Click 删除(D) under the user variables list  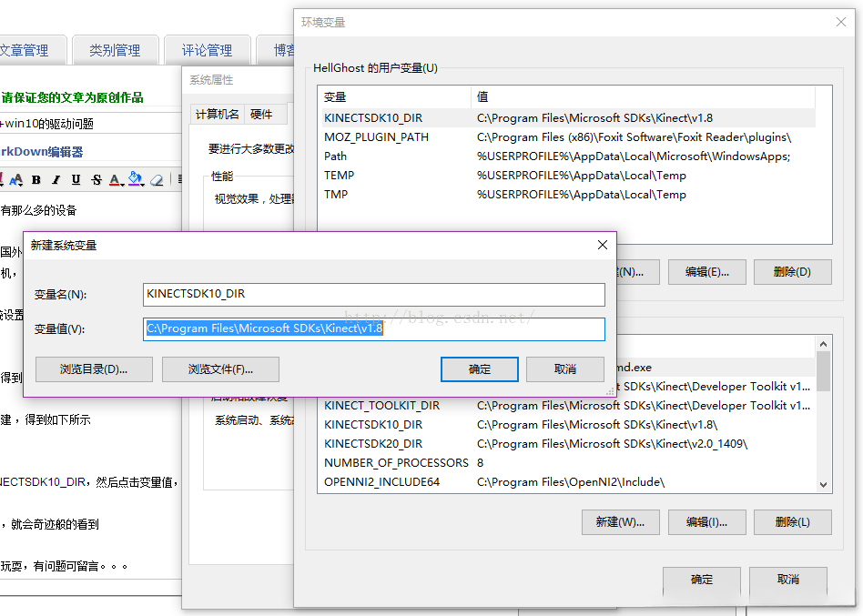pyautogui.click(x=793, y=272)
